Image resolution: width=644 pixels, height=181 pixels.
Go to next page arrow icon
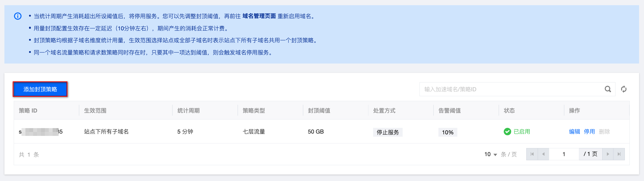[608, 154]
